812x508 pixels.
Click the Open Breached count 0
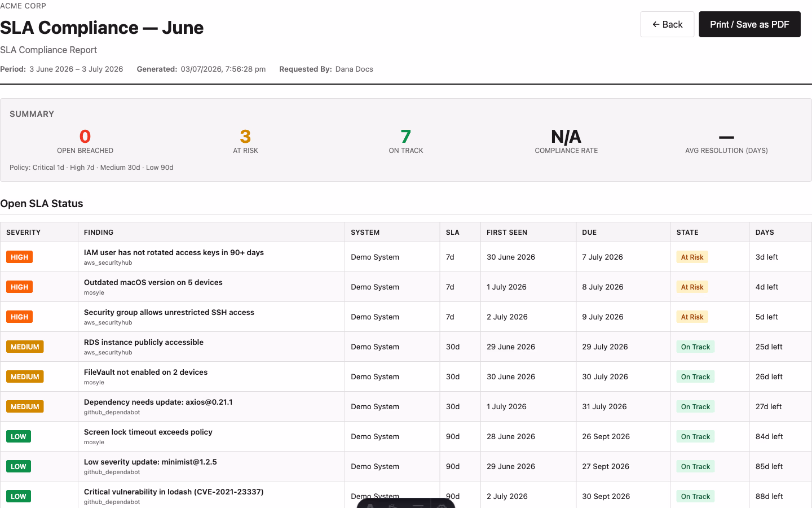85,136
